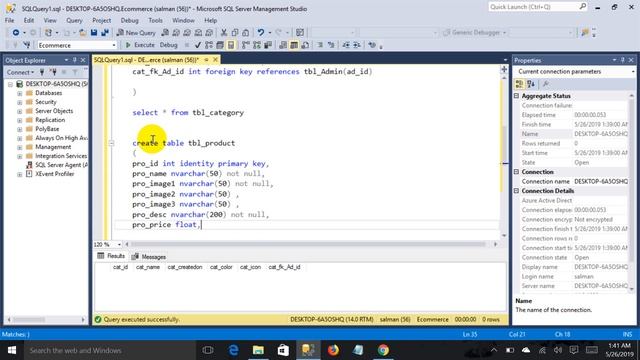Click the Debug button in toolbar
Image resolution: width=640 pixels, height=360 pixels.
pyautogui.click(x=168, y=45)
